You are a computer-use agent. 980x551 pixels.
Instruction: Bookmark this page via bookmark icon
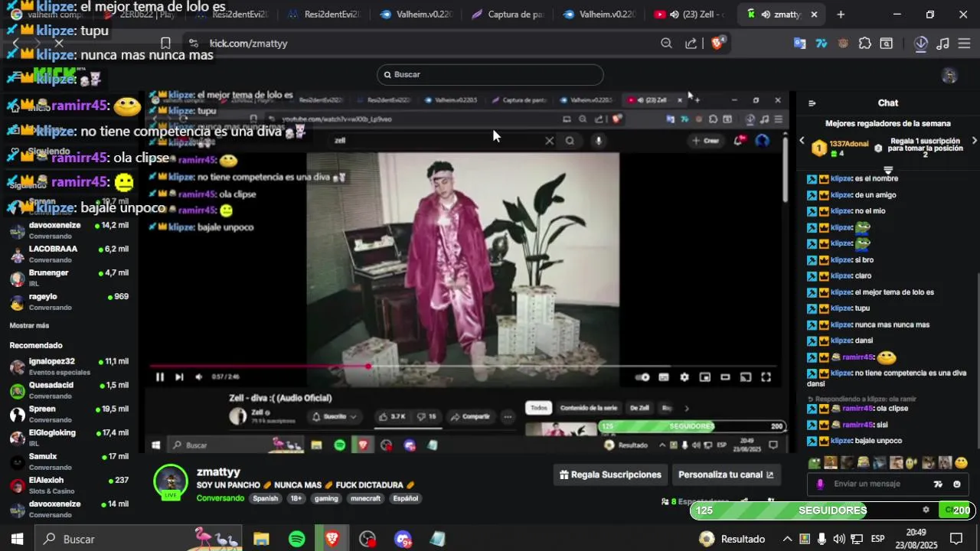coord(165,44)
